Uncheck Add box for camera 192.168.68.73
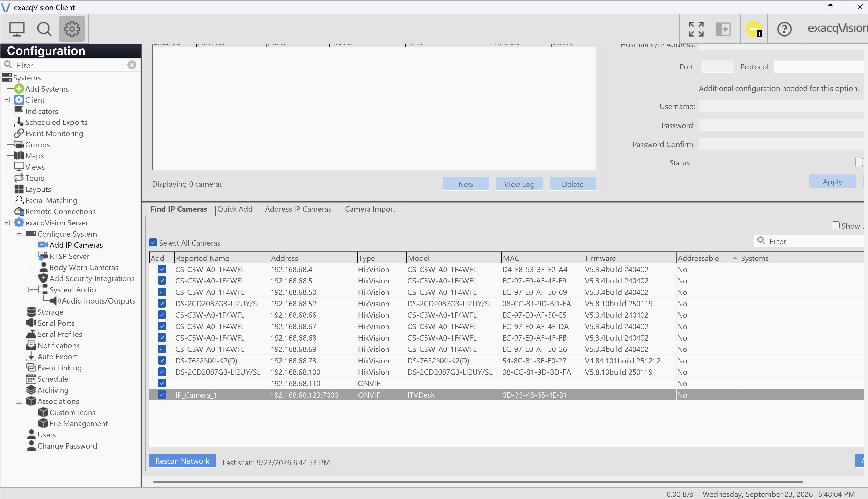Image resolution: width=868 pixels, height=499 pixels. pyautogui.click(x=162, y=360)
